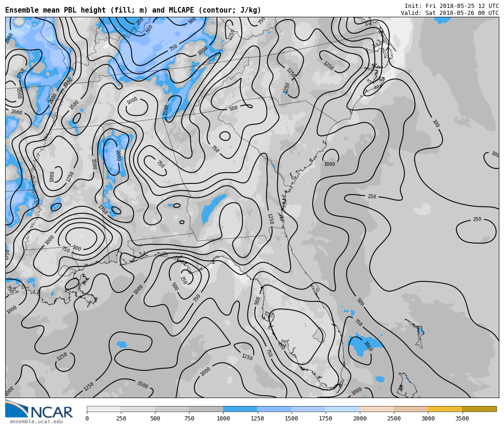Click the small blue patch in the Gulf of Mexico
This screenshot has height=427, width=504.
(121, 345)
